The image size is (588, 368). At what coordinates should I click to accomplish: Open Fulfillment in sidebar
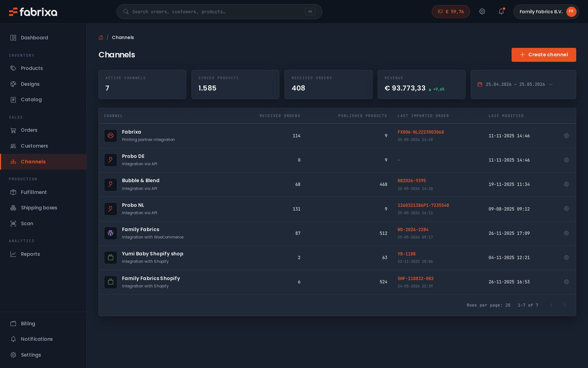point(43,192)
